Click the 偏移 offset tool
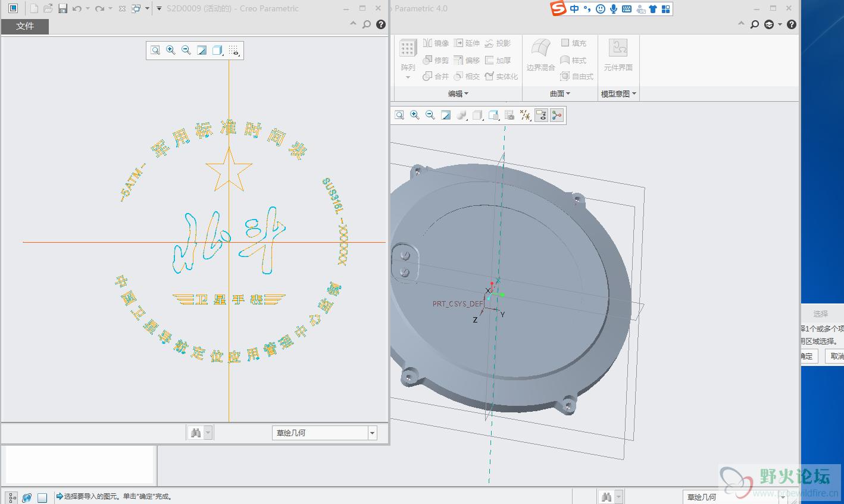Image resolution: width=844 pixels, height=504 pixels. 467,60
